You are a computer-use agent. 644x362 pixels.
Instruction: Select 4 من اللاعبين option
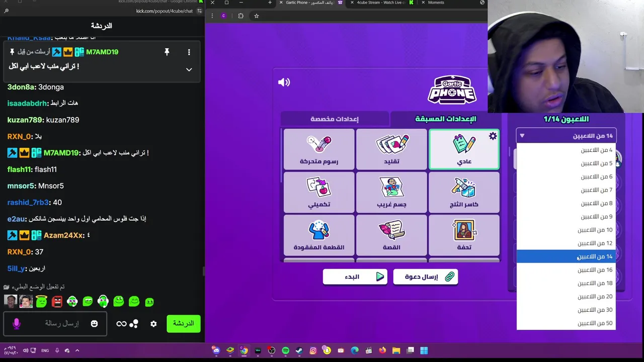566,150
